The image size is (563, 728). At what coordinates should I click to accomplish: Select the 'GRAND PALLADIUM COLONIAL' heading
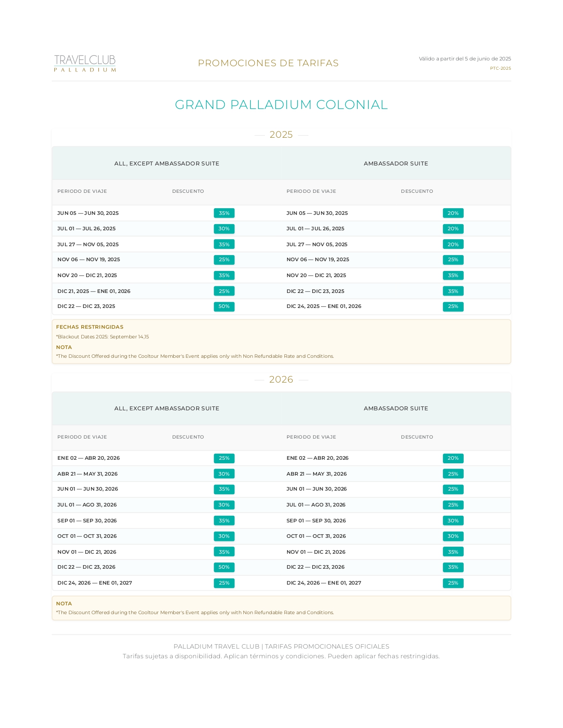(281, 105)
